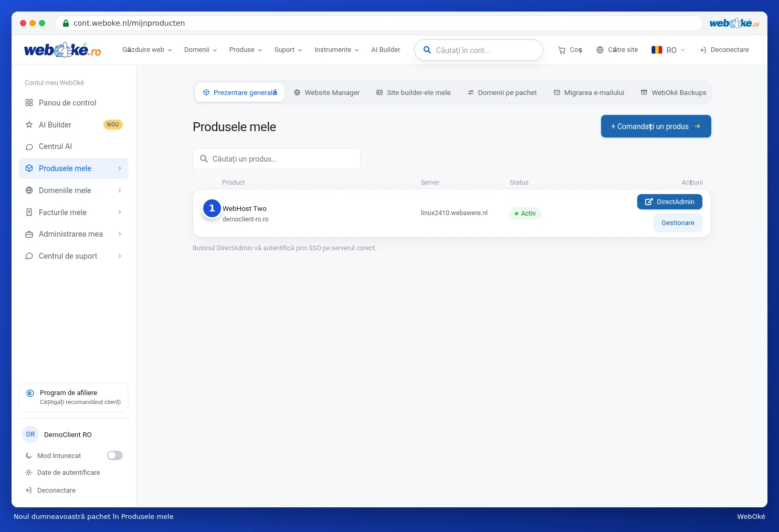This screenshot has width=779, height=532.
Task: Click AI Builder link in top navigation
Action: coord(386,50)
